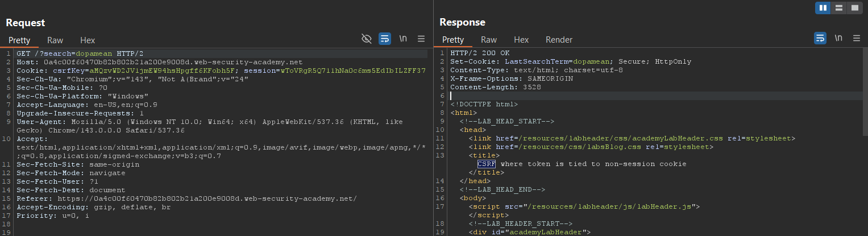868x236 pixels.
Task: Click the Request heading
Action: (26, 23)
